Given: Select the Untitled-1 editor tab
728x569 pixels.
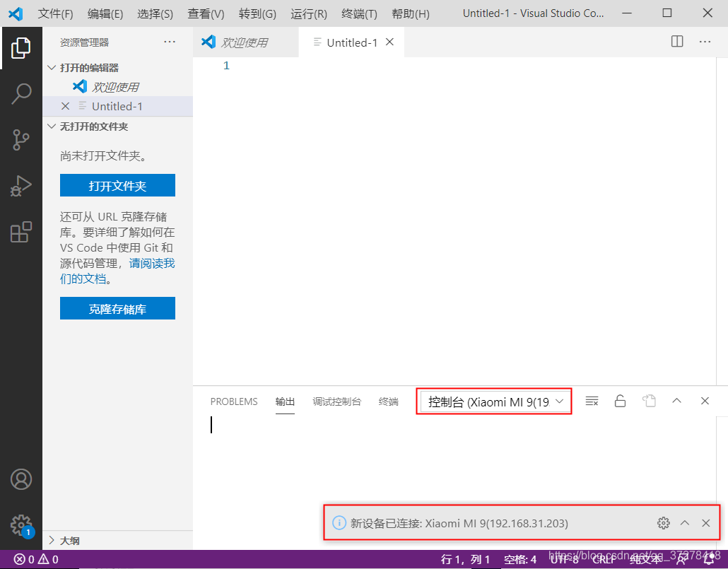Looking at the screenshot, I should pyautogui.click(x=351, y=42).
